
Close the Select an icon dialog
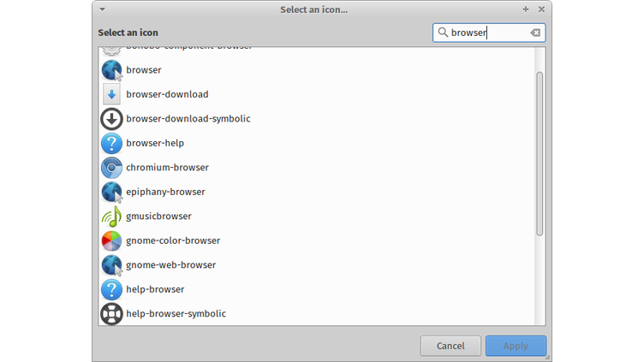coord(541,9)
